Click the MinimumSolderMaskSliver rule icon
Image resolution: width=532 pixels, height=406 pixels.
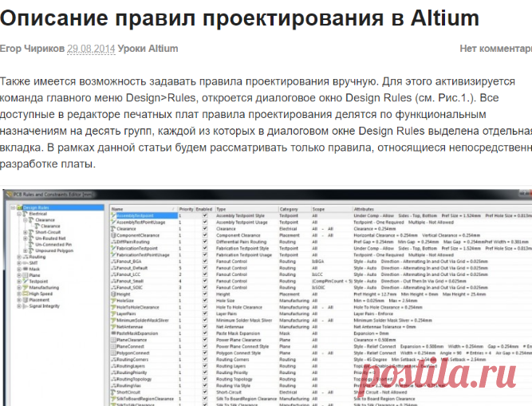tap(114, 320)
